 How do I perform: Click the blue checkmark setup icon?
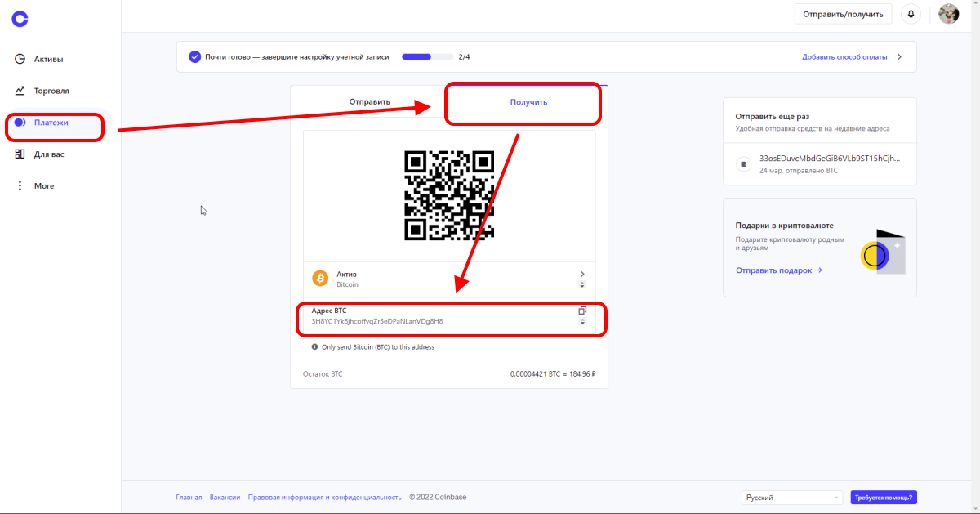pyautogui.click(x=194, y=57)
